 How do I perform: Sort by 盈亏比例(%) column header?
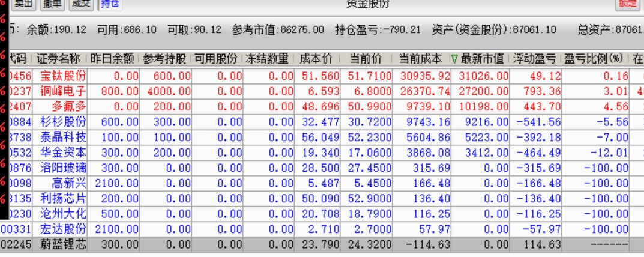pos(594,59)
